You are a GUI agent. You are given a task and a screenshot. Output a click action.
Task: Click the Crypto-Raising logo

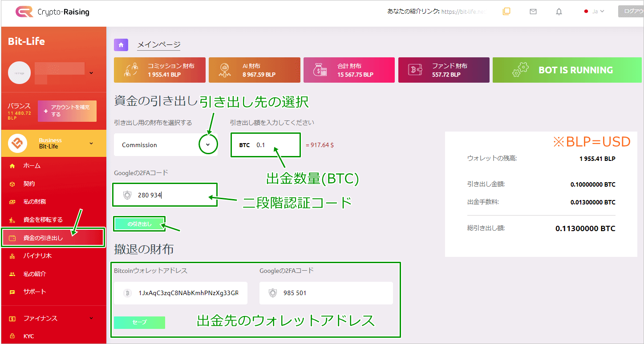(53, 12)
